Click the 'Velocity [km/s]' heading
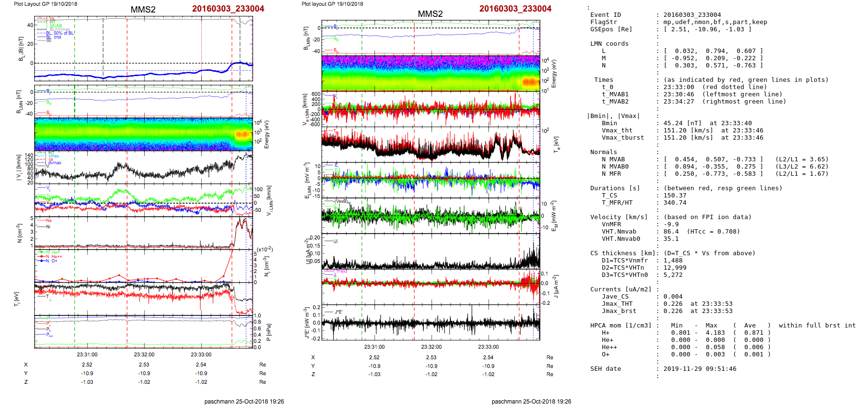Screen dimensions: 868x405 pyautogui.click(x=619, y=217)
